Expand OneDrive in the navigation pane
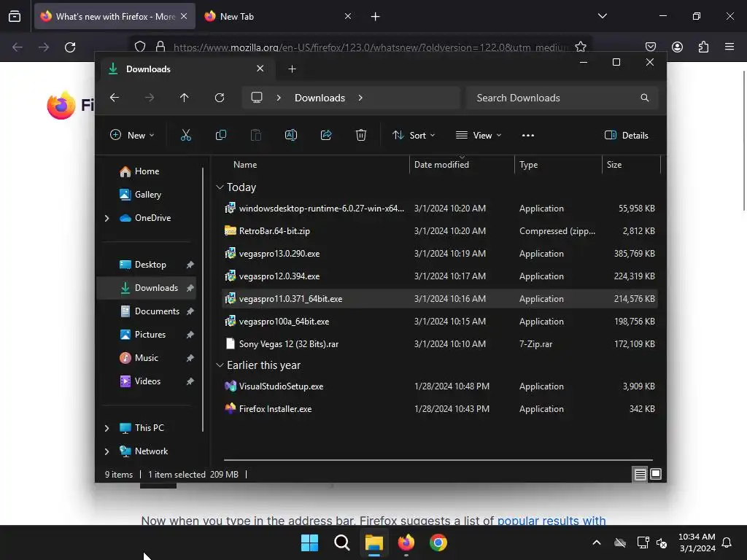Screen dimensions: 747x560 [x=107, y=218]
